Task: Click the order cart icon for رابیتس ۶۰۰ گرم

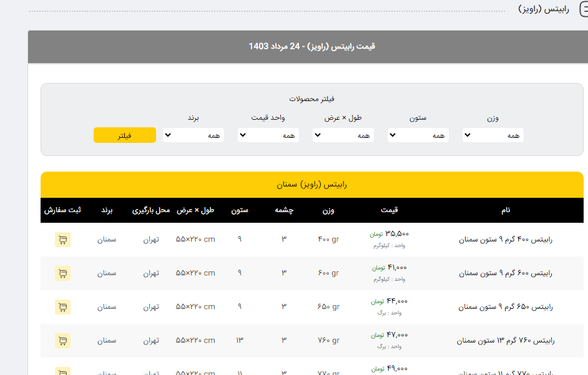Action: [62, 273]
